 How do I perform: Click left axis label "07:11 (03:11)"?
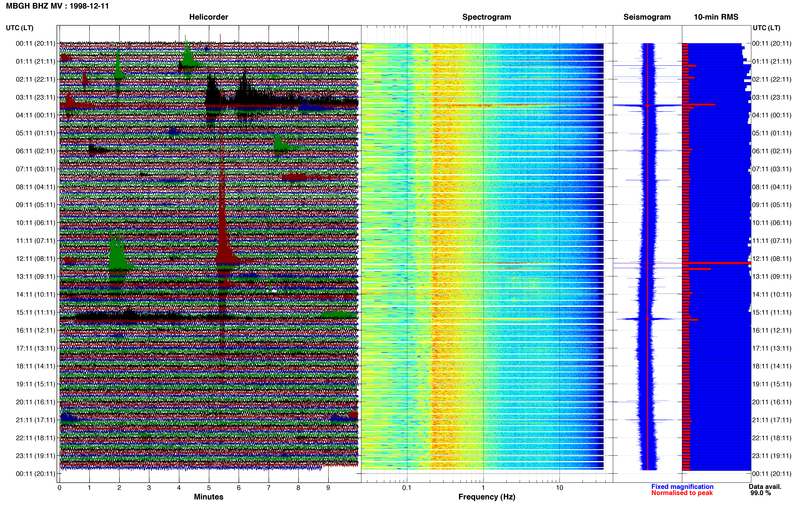[x=35, y=169]
